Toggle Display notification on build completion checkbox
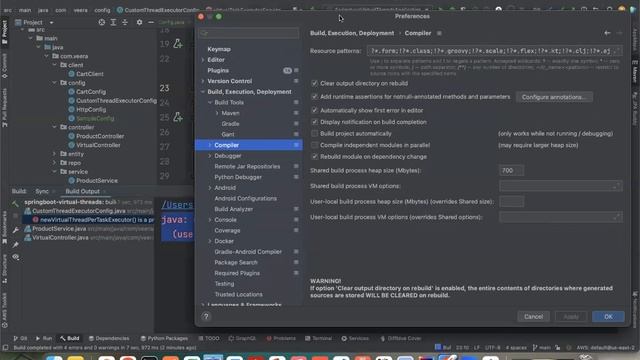640x360 pixels. (315, 122)
